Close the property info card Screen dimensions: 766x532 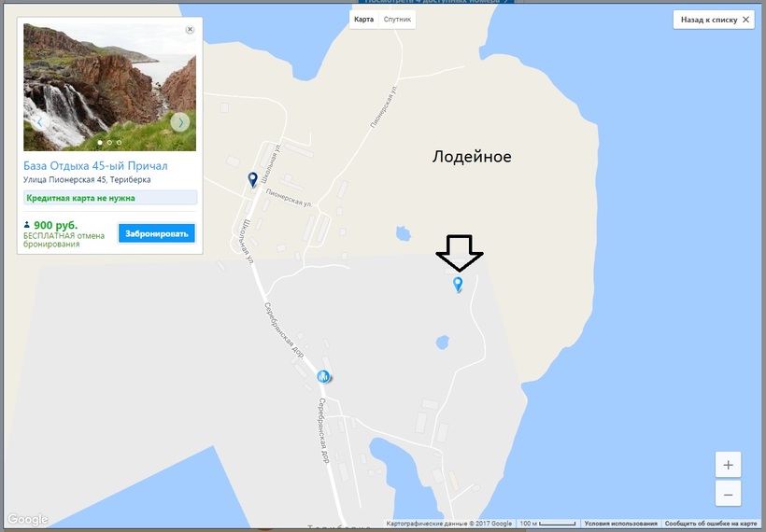click(x=190, y=30)
